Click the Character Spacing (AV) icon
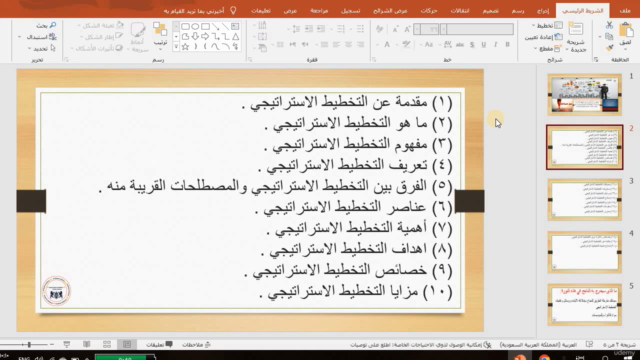Image resolution: width=640 pixels, height=360 pixels. 447,45
